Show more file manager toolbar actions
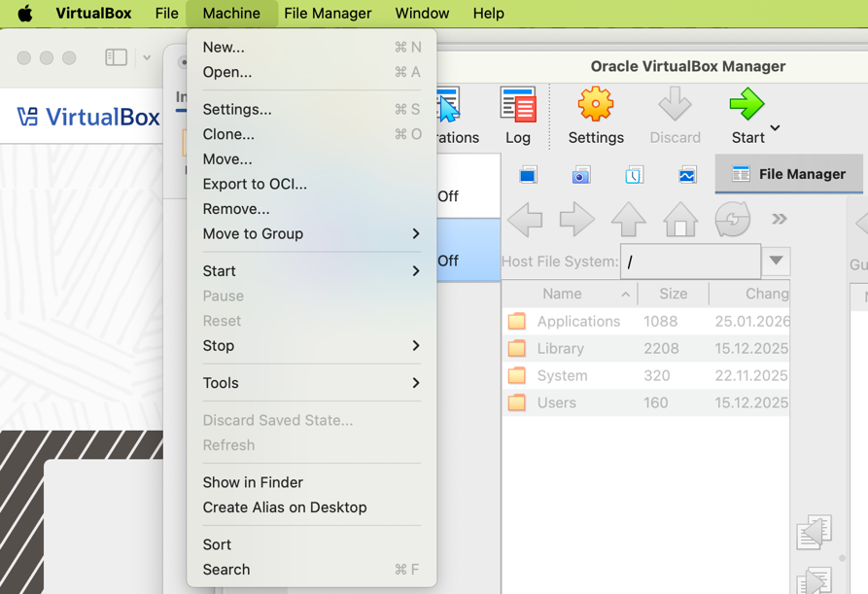868x594 pixels. (779, 220)
